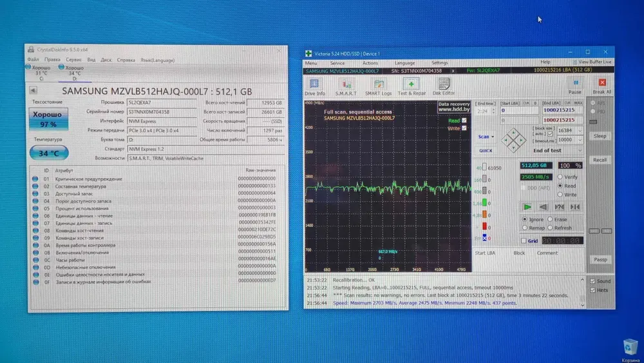Click the reverse scan arrow button

(x=543, y=207)
